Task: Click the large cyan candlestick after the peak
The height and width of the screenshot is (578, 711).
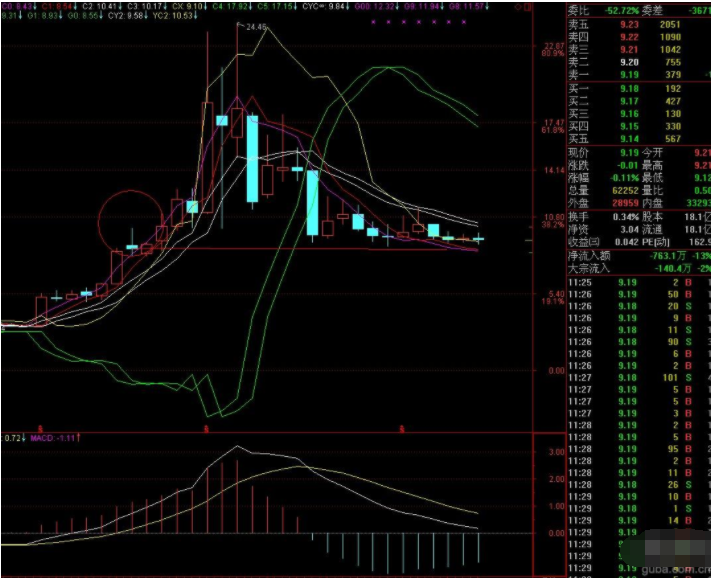Action: coord(252,158)
